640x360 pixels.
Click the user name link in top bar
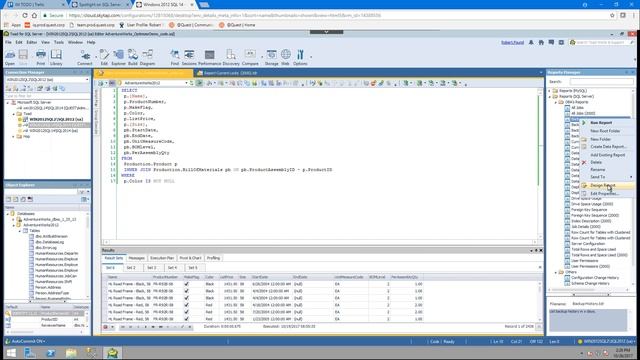point(512,42)
